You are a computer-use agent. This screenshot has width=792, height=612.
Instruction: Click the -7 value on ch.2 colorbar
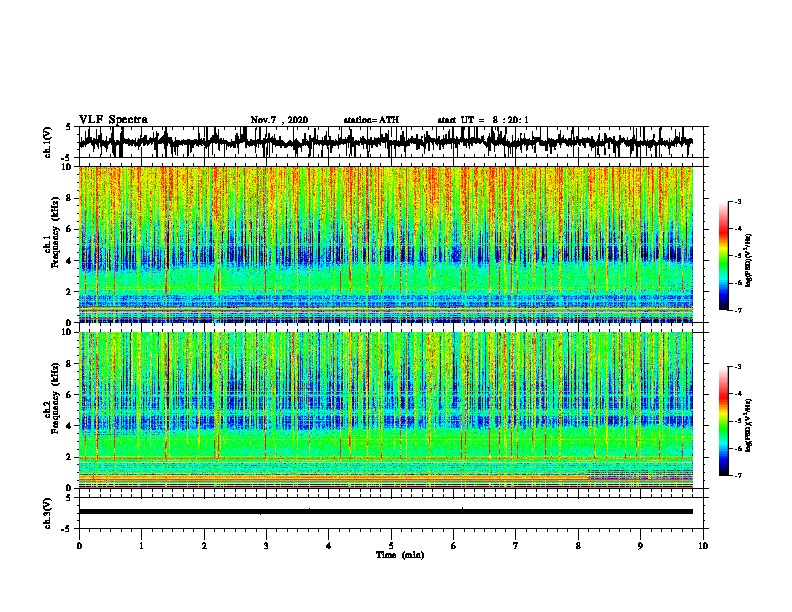737,476
